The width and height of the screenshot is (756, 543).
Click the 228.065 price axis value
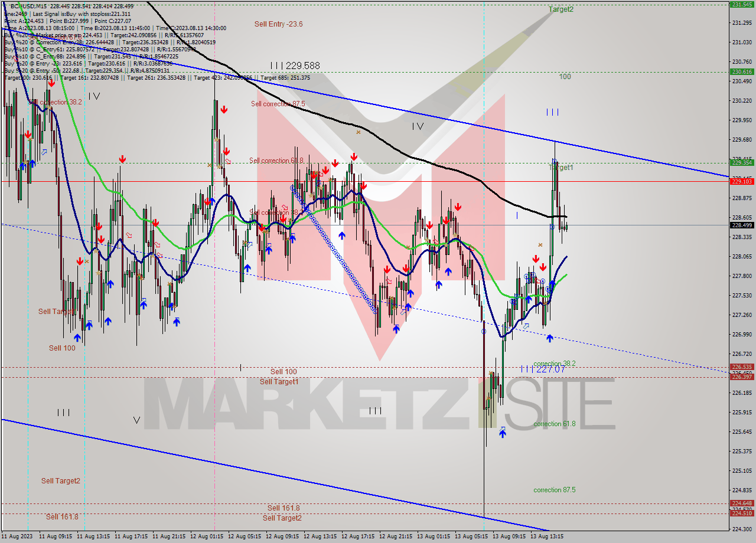(741, 257)
